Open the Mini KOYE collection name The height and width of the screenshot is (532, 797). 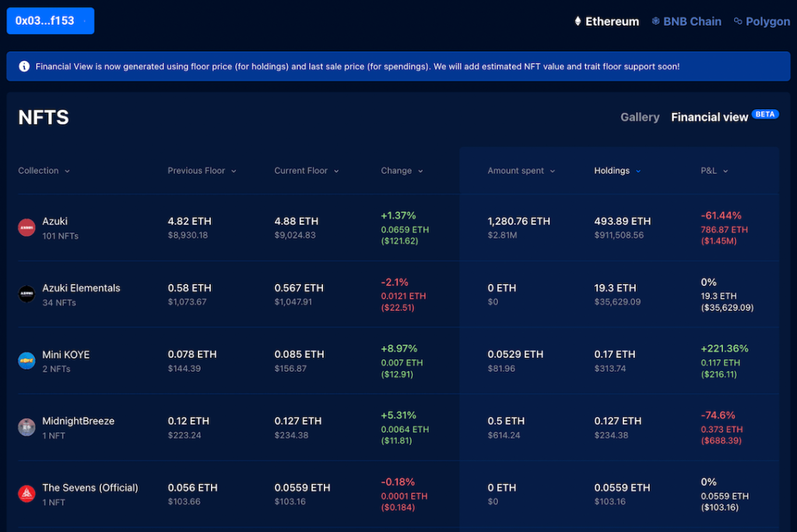[66, 354]
